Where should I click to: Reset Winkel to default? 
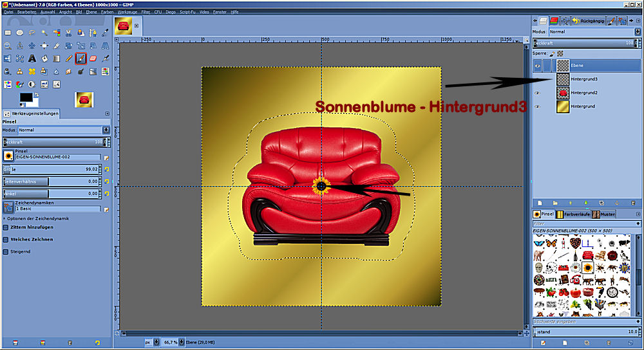point(107,194)
